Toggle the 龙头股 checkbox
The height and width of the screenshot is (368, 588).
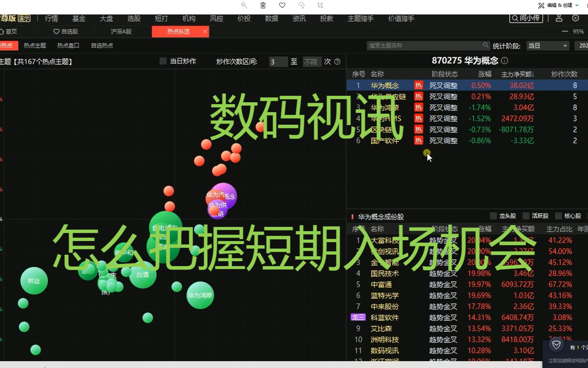pyautogui.click(x=493, y=216)
